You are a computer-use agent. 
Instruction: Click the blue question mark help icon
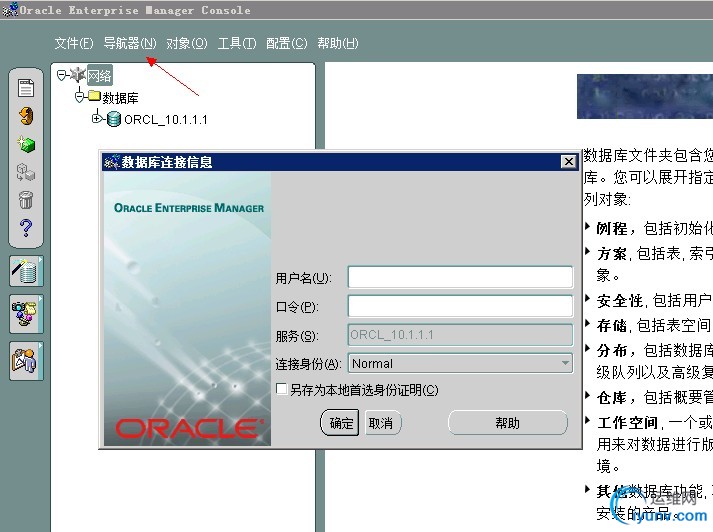(26, 227)
